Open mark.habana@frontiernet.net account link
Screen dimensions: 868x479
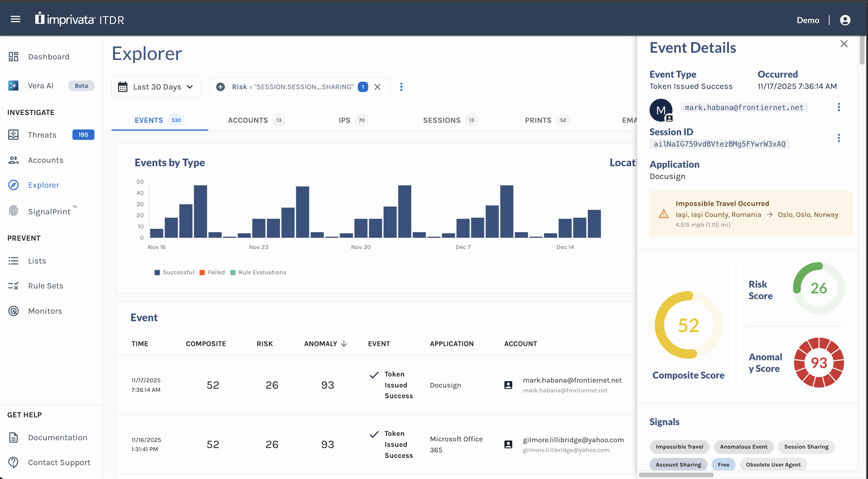click(572, 380)
